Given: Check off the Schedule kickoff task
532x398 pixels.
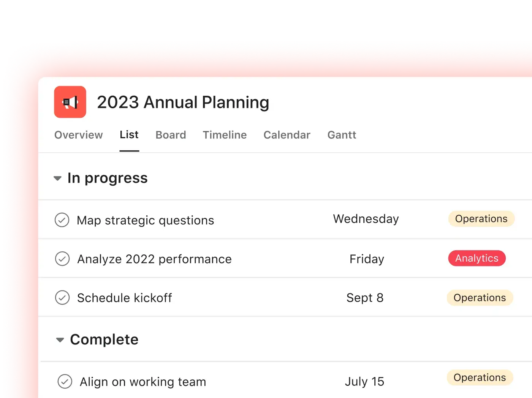Looking at the screenshot, I should coord(62,297).
